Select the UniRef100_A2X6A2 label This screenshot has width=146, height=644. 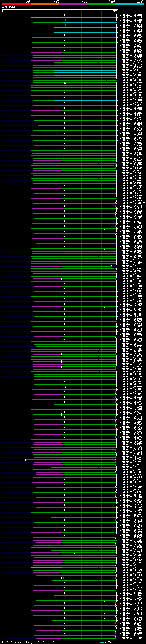[x=131, y=85]
